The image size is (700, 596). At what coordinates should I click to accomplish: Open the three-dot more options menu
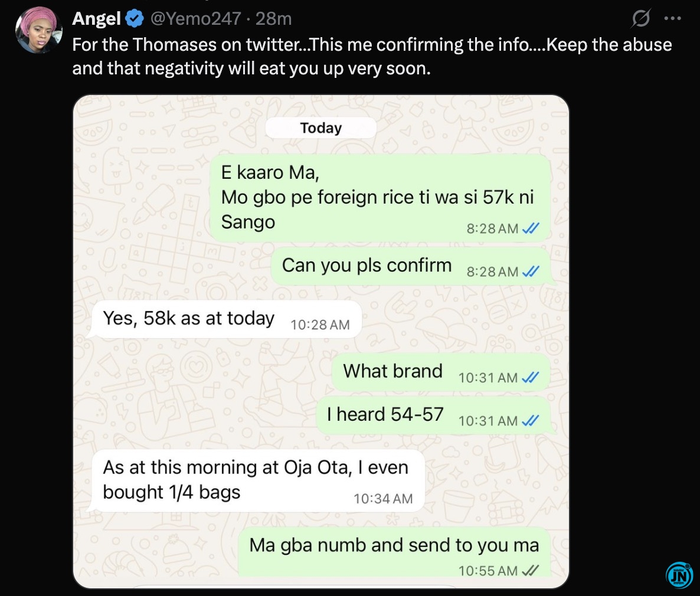[x=672, y=18]
